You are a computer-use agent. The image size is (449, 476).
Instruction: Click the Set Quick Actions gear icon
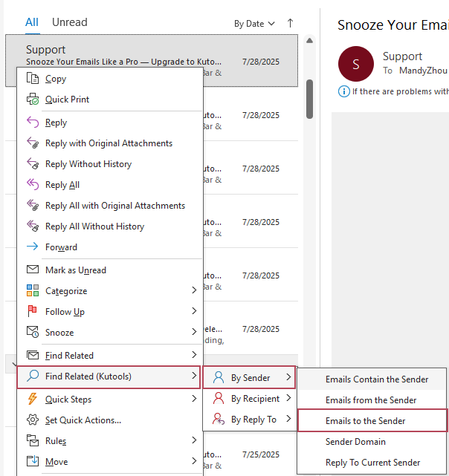click(x=33, y=420)
